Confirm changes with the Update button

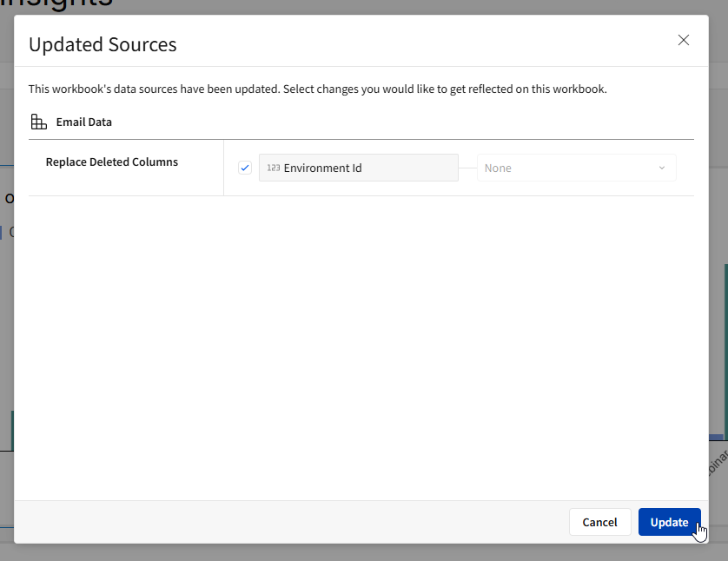tap(669, 522)
